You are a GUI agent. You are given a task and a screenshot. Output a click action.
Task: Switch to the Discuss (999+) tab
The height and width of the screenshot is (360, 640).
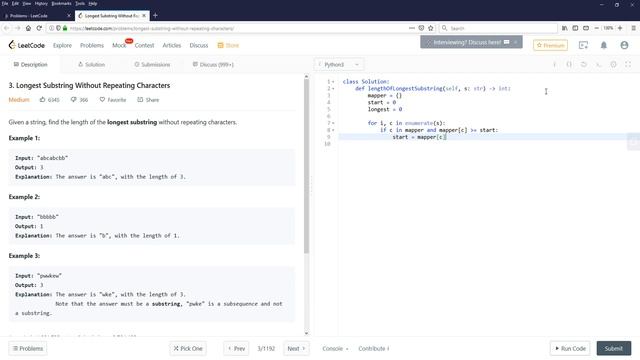pos(213,64)
